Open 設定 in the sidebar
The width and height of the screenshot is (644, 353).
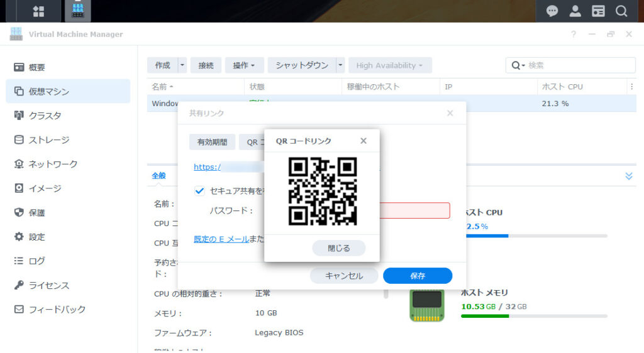coord(68,237)
